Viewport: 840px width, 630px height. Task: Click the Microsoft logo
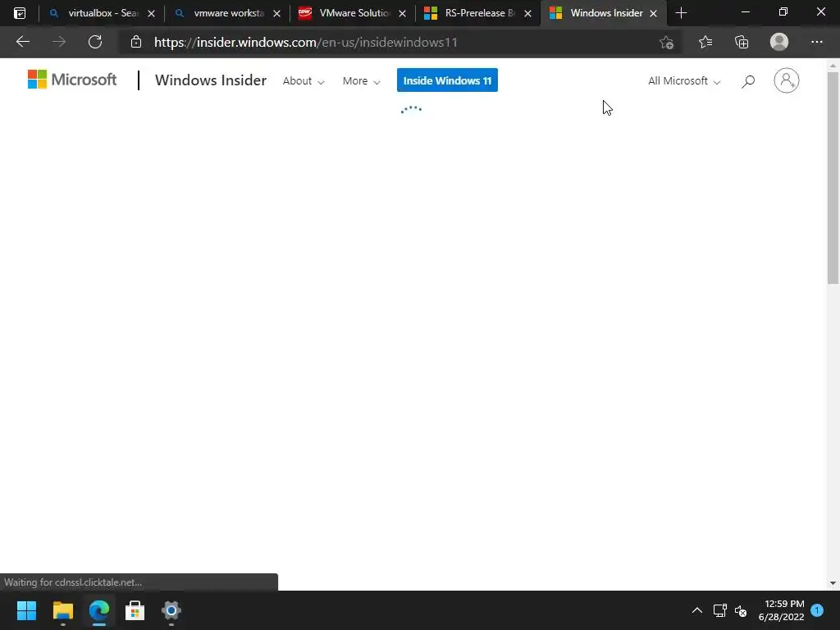coord(72,80)
